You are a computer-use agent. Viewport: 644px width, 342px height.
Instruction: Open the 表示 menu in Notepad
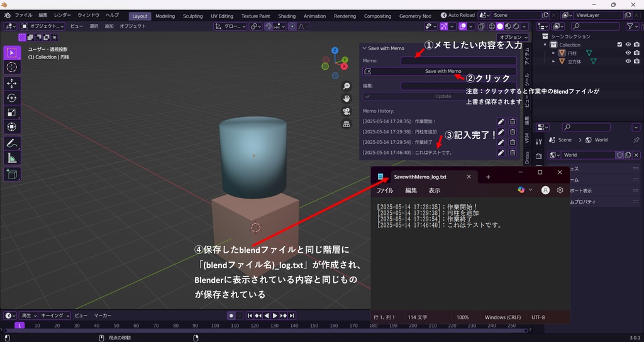[435, 190]
